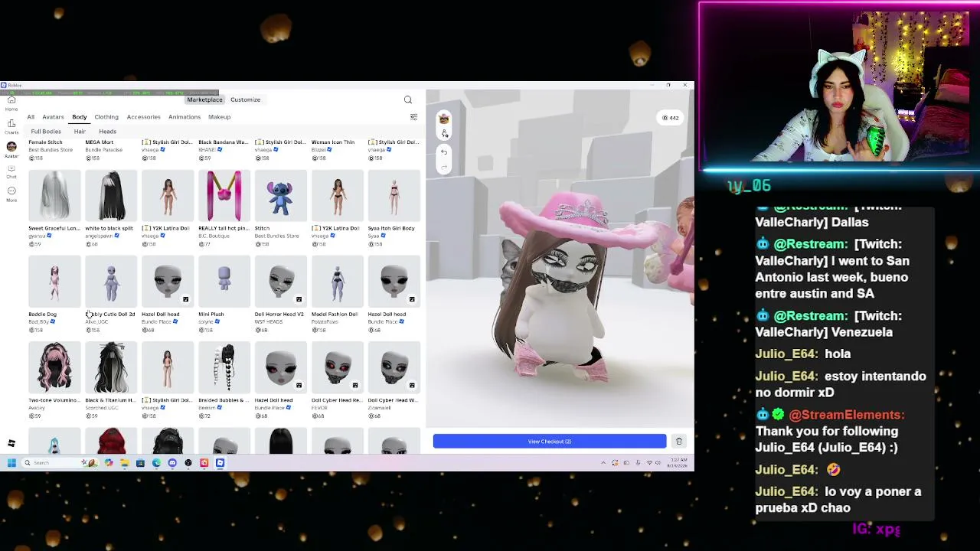Select the Bubbly Cutie Doll 2d thumbnail

click(x=111, y=282)
